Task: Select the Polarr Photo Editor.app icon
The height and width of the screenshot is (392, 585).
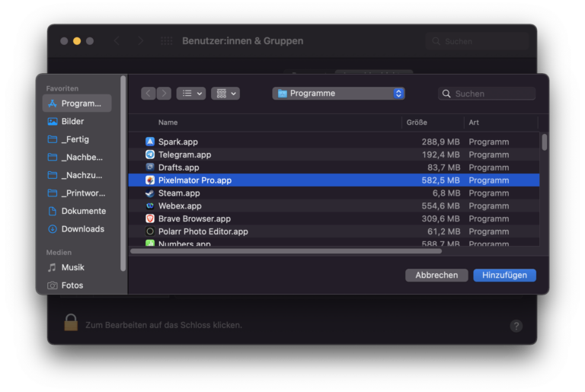Action: [x=150, y=231]
